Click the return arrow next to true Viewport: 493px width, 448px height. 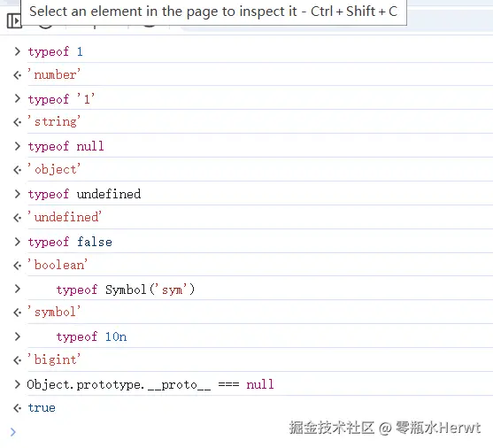point(18,408)
